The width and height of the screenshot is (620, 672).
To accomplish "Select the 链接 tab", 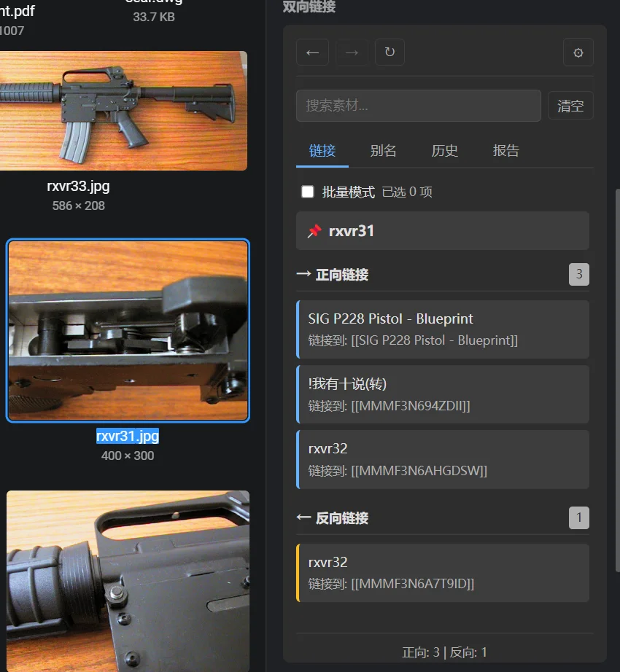I will 322,151.
